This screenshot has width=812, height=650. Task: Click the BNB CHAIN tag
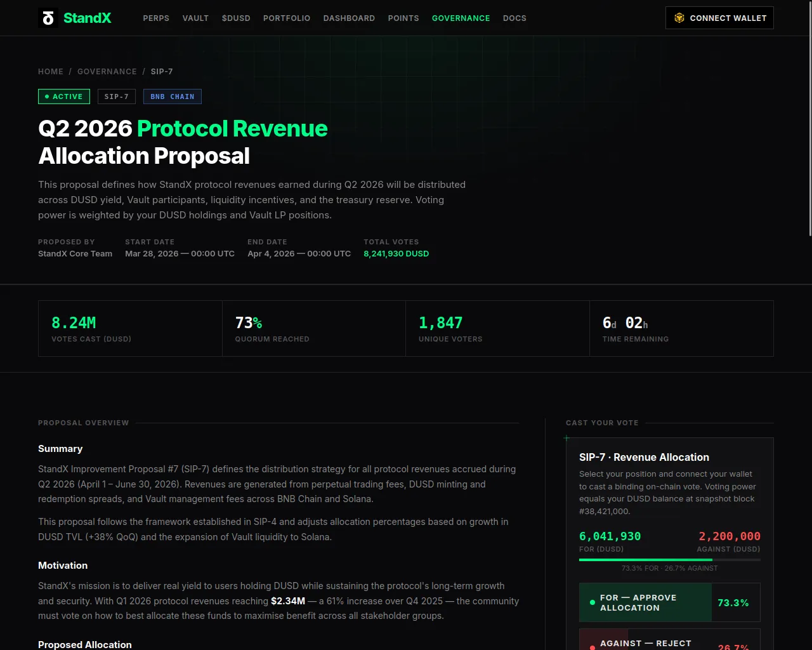pos(172,96)
